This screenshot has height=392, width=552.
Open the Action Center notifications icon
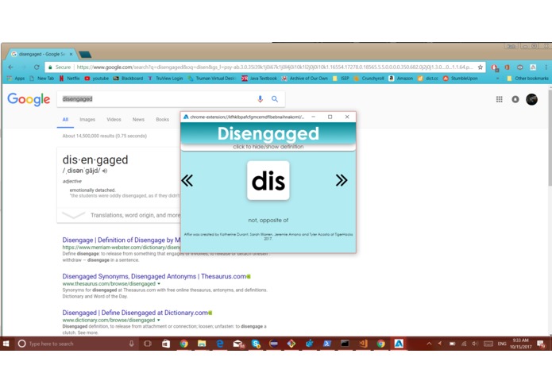point(541,344)
